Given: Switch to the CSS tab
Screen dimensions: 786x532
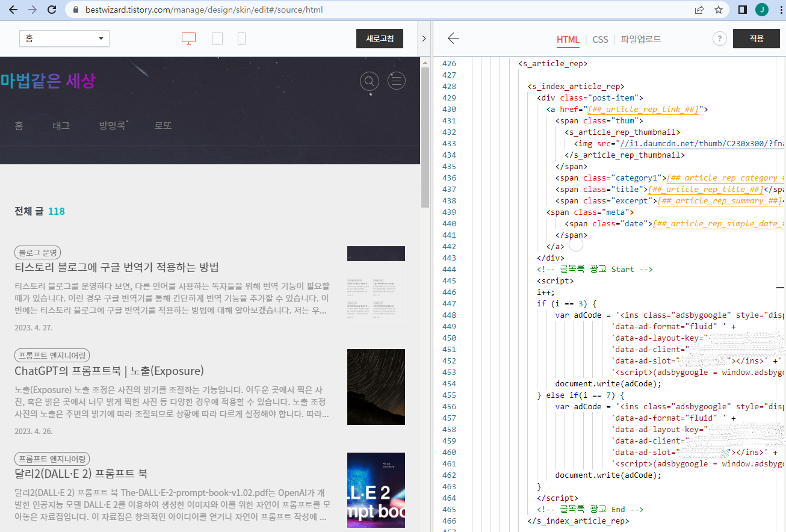Looking at the screenshot, I should (x=600, y=39).
